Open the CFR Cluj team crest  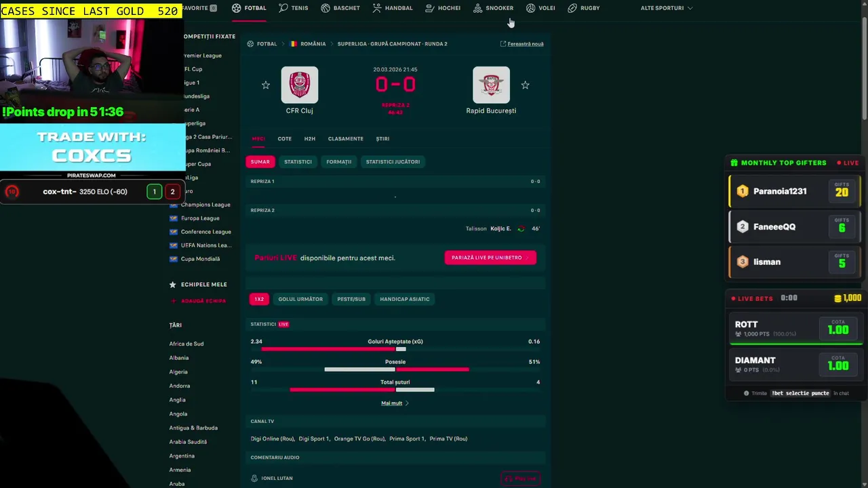click(x=299, y=85)
